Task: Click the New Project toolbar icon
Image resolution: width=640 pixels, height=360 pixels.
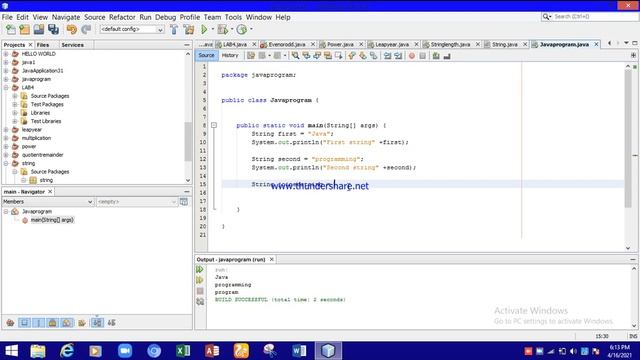Action: (24, 29)
